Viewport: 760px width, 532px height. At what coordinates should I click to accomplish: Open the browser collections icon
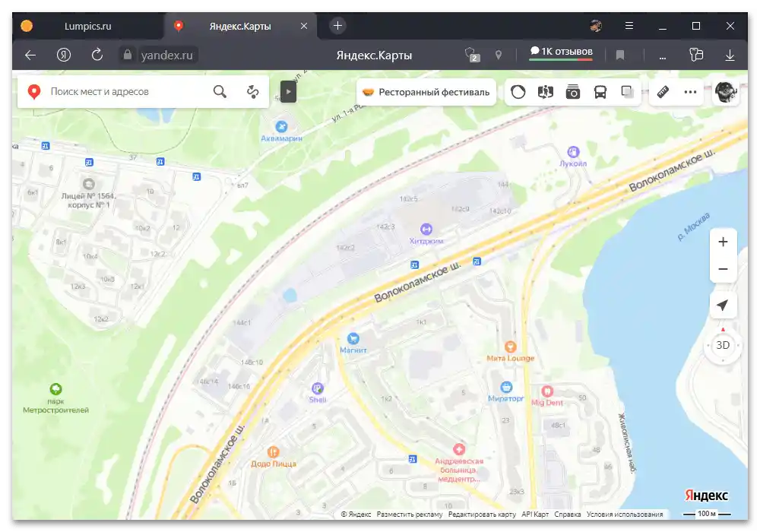[x=696, y=55]
